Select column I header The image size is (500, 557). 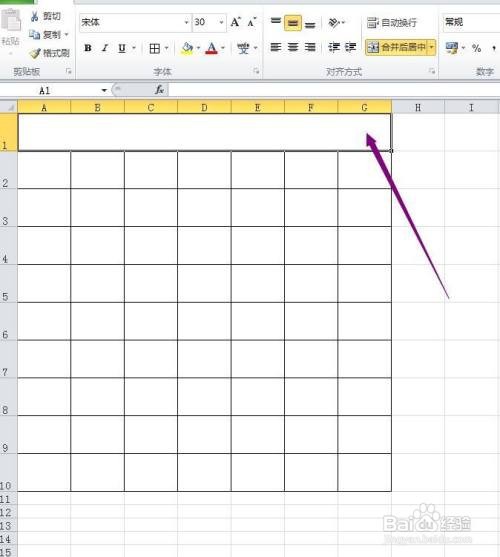(x=472, y=107)
